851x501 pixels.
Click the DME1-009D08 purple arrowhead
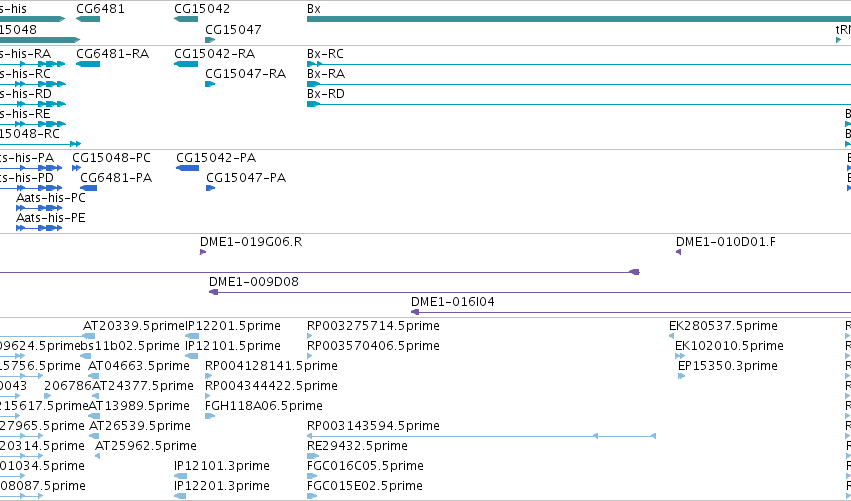click(x=213, y=292)
